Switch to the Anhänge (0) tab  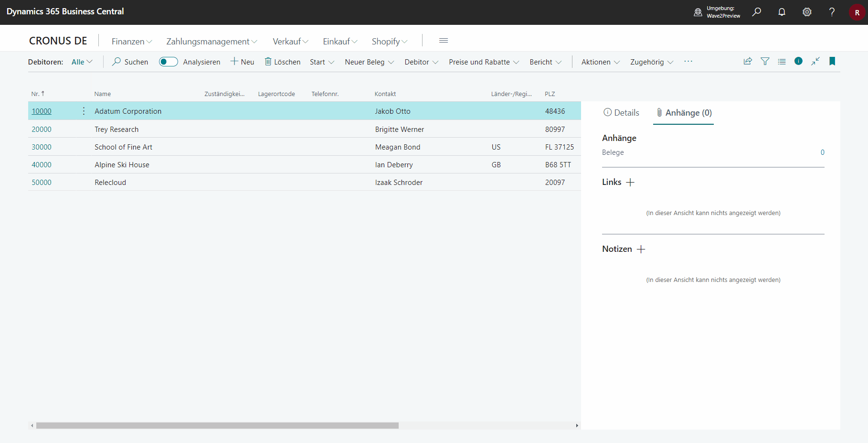point(684,113)
